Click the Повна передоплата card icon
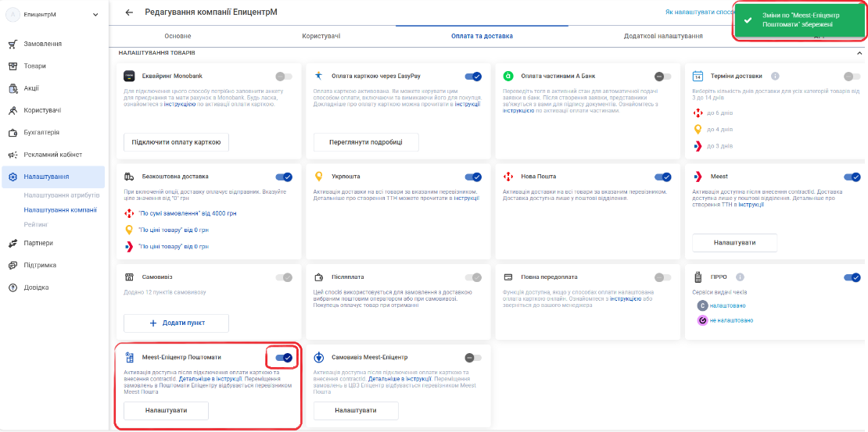The height and width of the screenshot is (432, 868). pyautogui.click(x=508, y=277)
